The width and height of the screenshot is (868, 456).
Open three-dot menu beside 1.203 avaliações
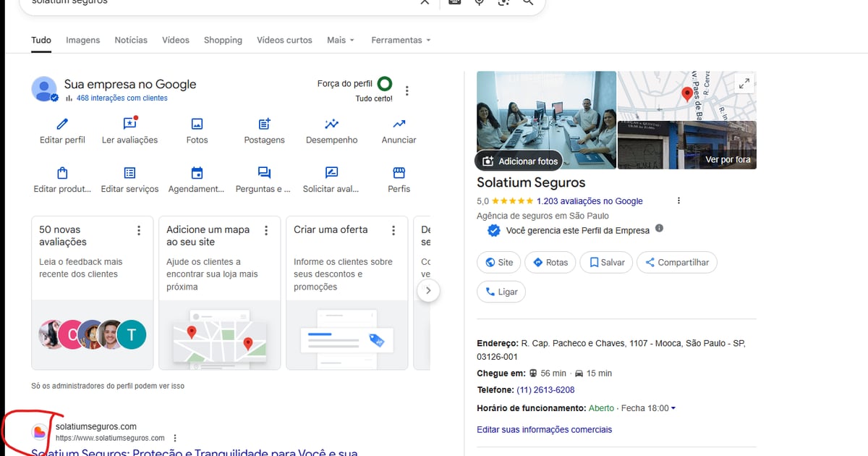[x=678, y=200]
